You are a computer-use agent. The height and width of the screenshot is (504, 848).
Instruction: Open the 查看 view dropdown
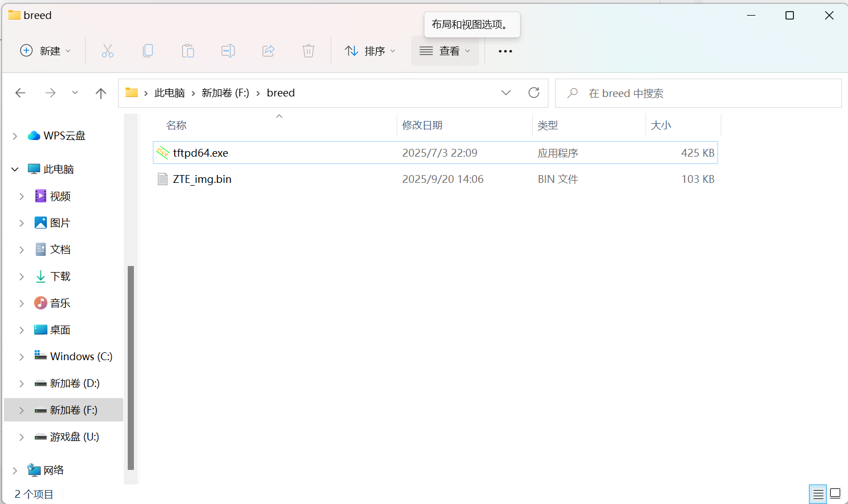445,51
